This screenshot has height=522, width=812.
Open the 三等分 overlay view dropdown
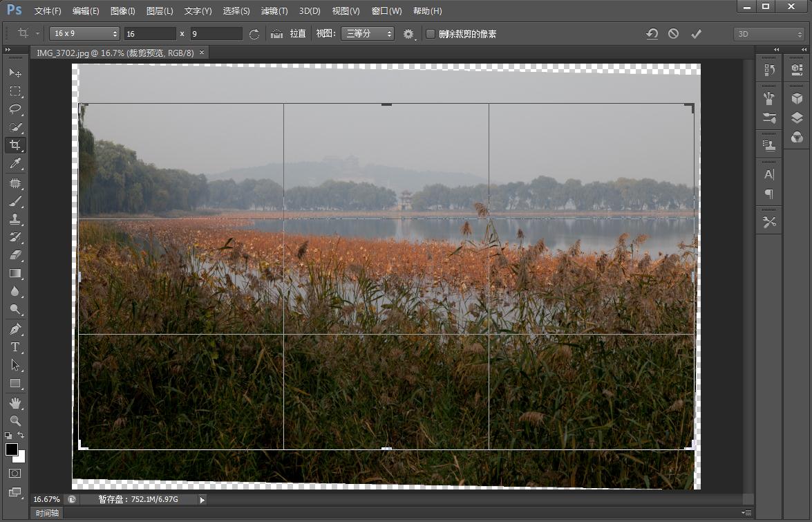tap(367, 34)
